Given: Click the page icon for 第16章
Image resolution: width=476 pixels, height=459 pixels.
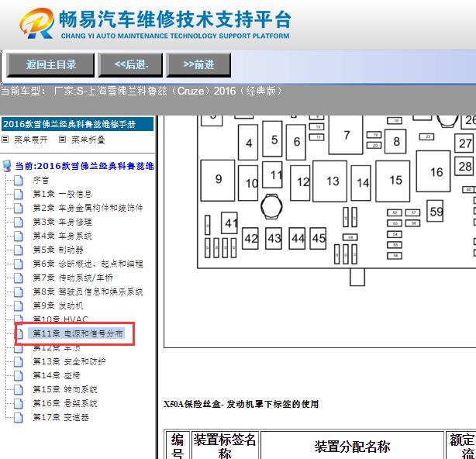Looking at the screenshot, I should click(x=18, y=403).
